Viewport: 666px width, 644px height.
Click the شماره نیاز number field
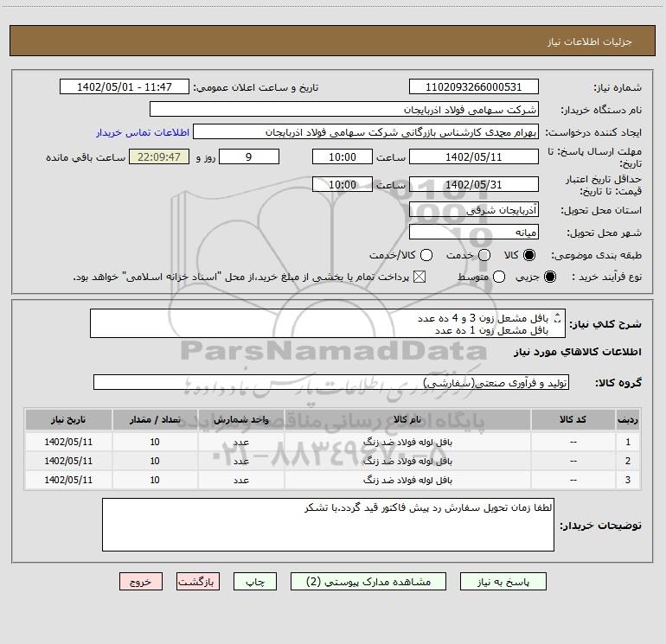[474, 86]
